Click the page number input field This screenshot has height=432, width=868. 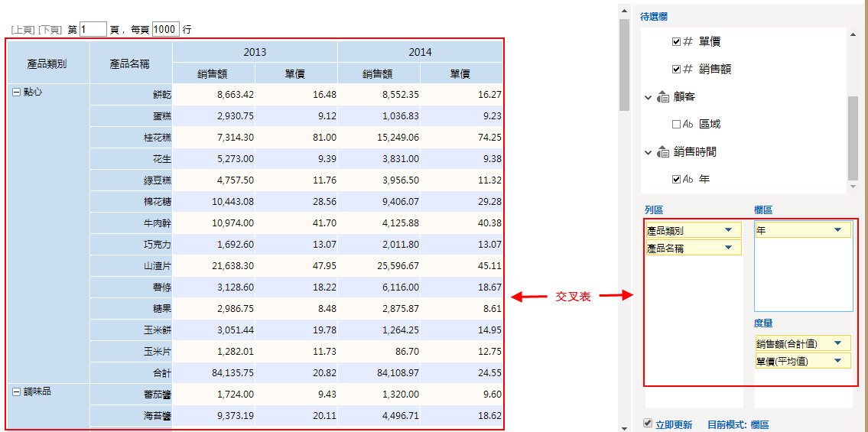coord(93,29)
